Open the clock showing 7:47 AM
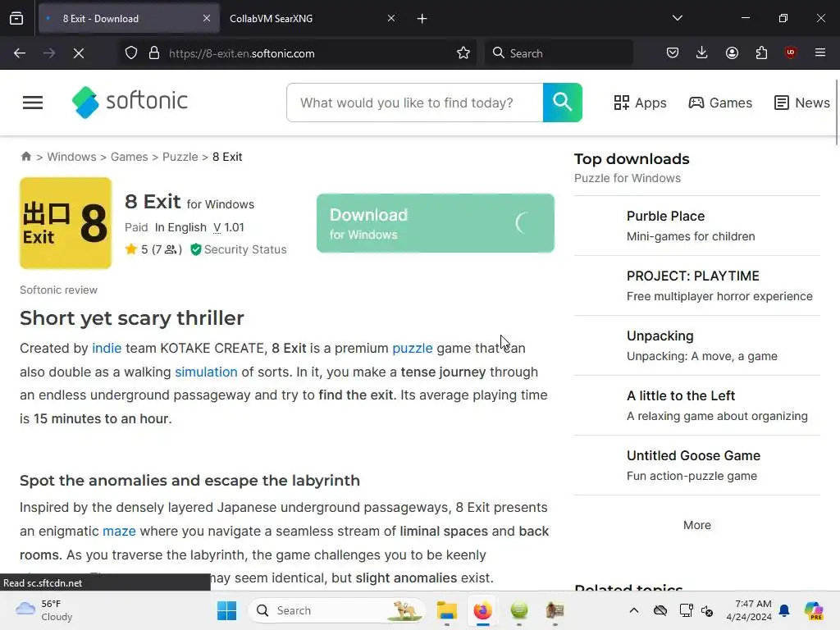 click(749, 610)
